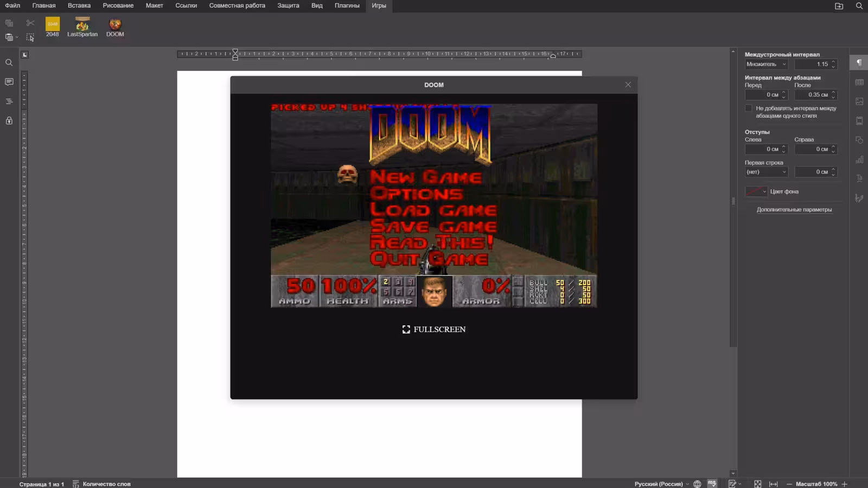The height and width of the screenshot is (488, 868).
Task: Click the Перед spacing field
Action: tap(766, 95)
